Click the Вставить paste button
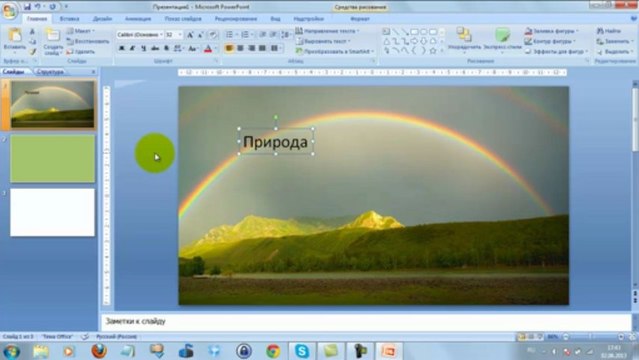 point(15,40)
